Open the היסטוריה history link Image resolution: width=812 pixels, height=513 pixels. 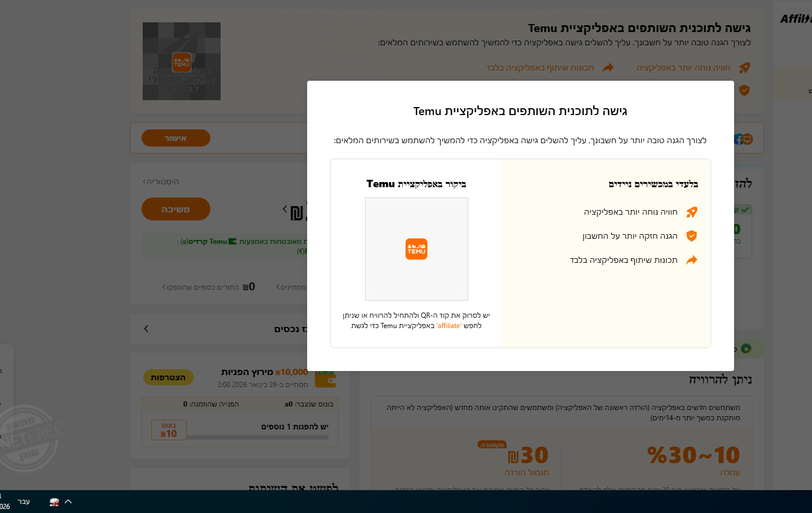coord(161,181)
